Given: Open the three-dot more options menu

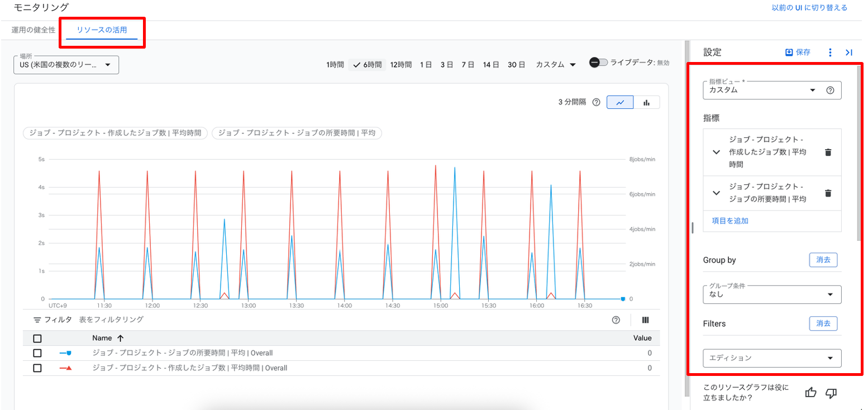Looking at the screenshot, I should point(830,53).
